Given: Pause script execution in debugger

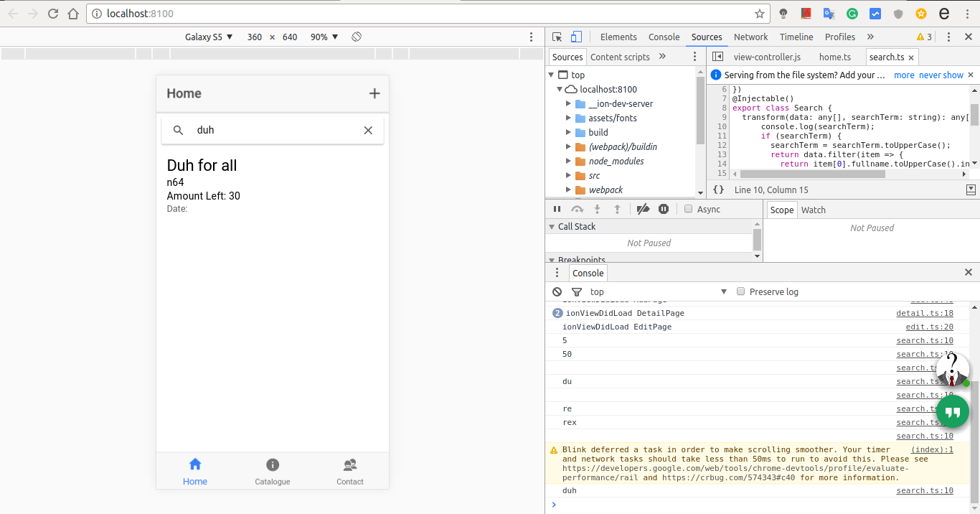Looking at the screenshot, I should (x=557, y=209).
